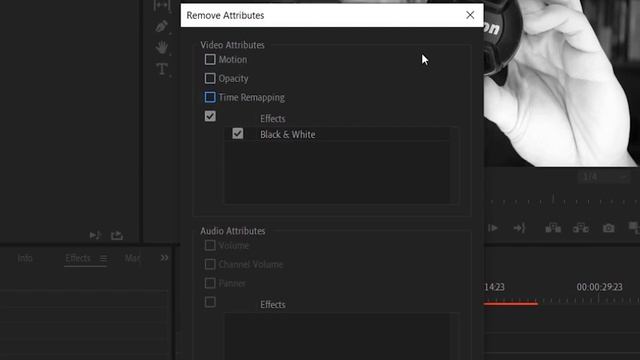The height and width of the screenshot is (360, 640).
Task: Open the Effects panel hamburger menu
Action: tap(104, 258)
